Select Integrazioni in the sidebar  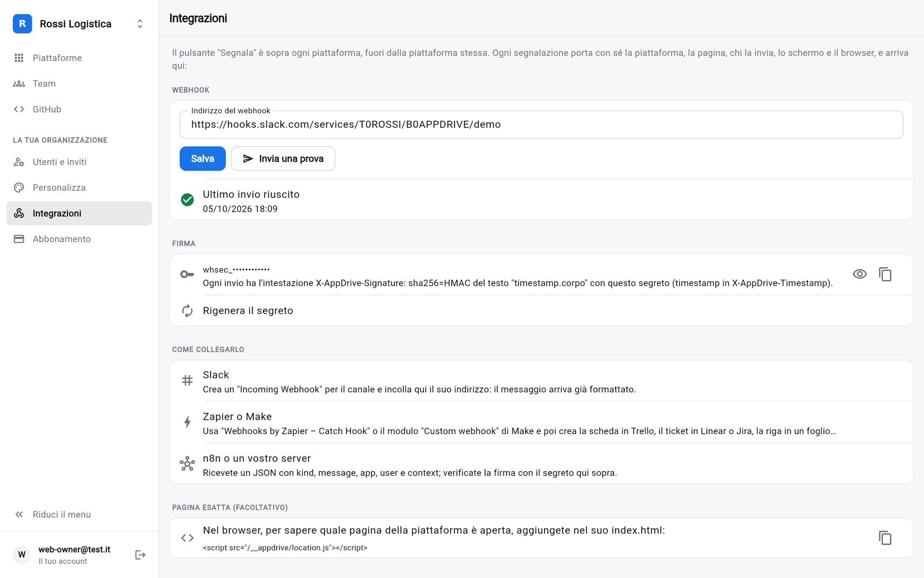[x=79, y=213]
